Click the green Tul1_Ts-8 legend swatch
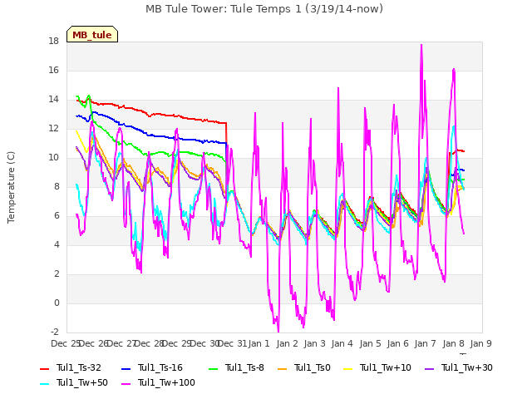 tap(213, 369)
